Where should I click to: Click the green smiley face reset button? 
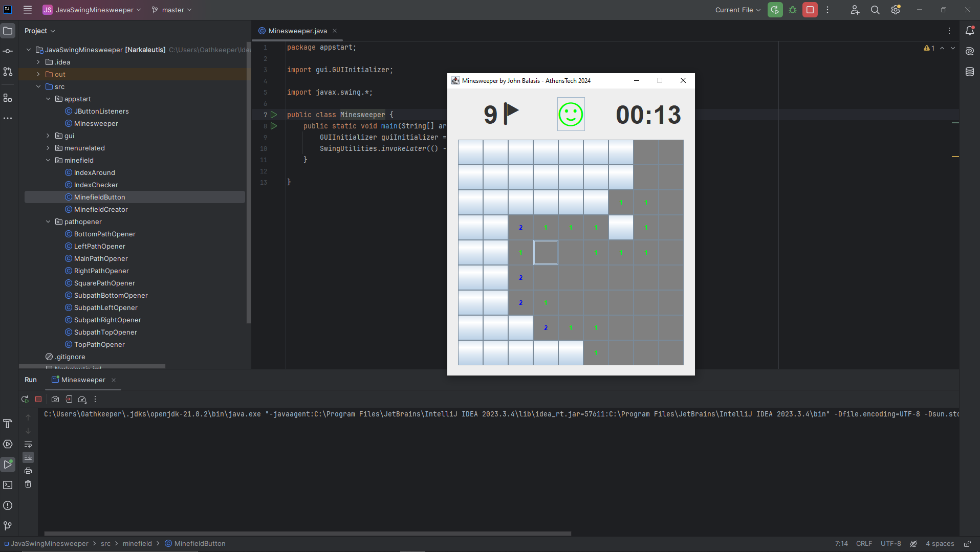571,114
